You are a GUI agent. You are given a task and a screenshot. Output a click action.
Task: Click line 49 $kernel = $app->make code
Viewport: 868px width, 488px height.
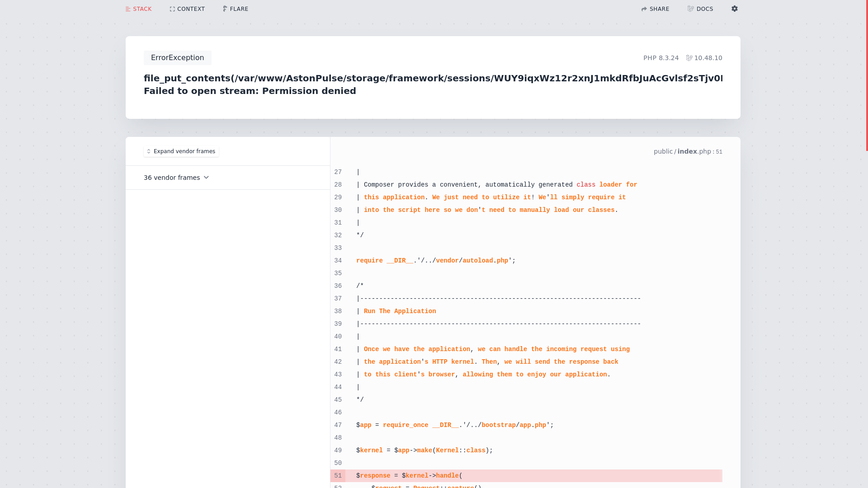[x=425, y=450]
